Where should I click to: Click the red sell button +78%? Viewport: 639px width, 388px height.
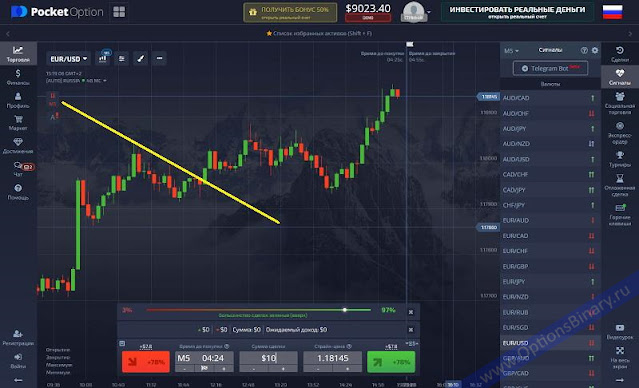point(145,362)
